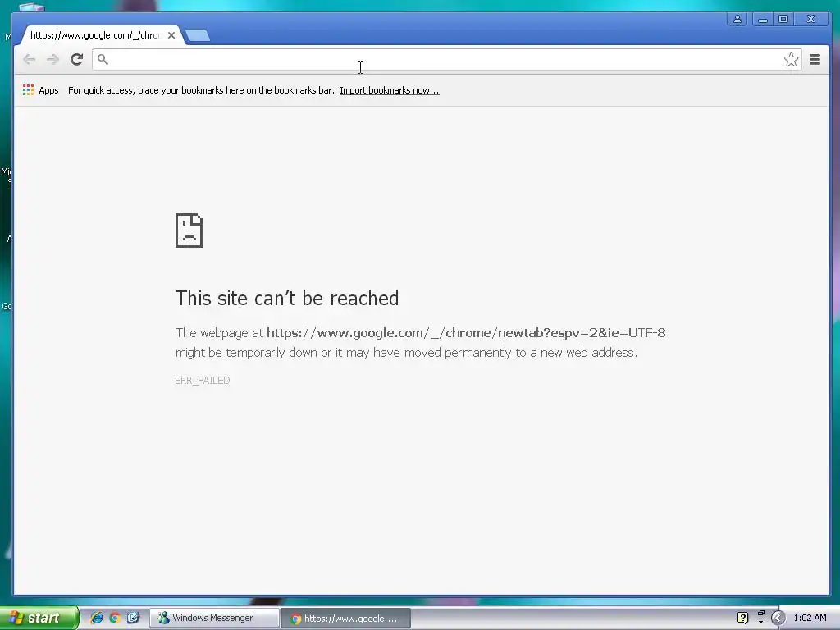The width and height of the screenshot is (840, 630).
Task: Switch to Windows Messenger taskbar button
Action: click(214, 619)
